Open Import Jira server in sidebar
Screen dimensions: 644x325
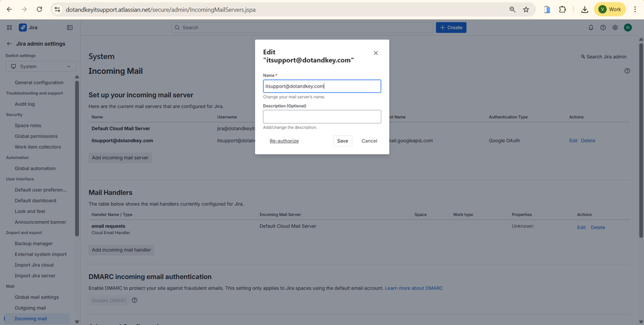pos(35,276)
